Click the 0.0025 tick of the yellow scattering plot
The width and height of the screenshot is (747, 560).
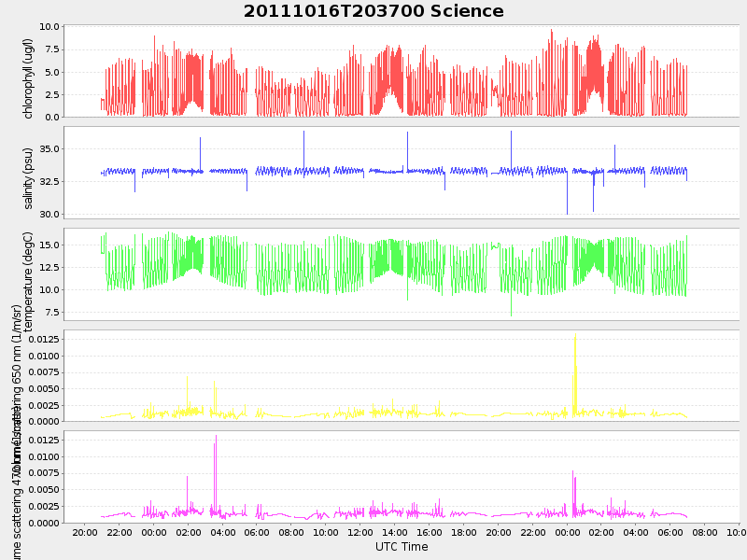click(x=44, y=406)
